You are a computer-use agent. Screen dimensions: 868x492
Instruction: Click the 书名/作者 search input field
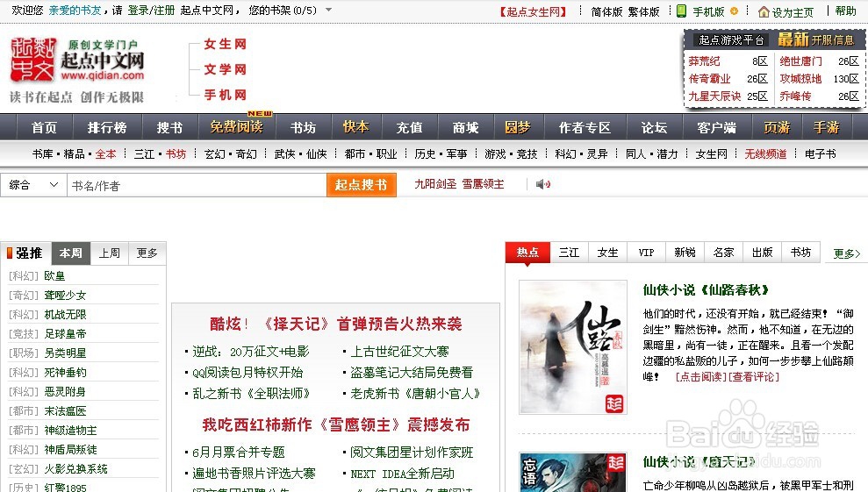(x=197, y=185)
